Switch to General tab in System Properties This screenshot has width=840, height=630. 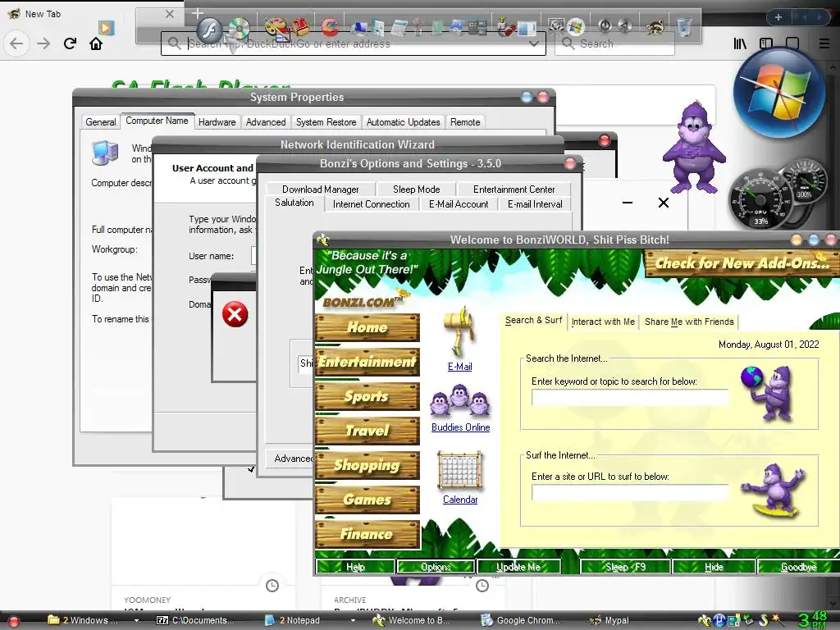(x=100, y=122)
